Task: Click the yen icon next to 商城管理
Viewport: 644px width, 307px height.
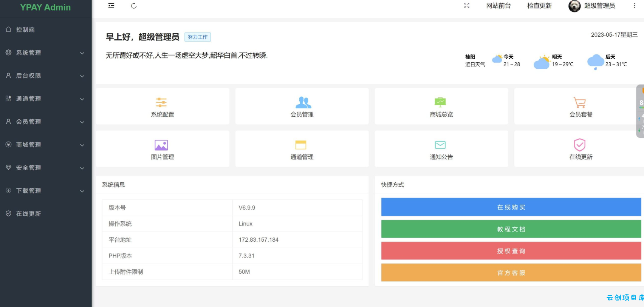Action: 8,144
